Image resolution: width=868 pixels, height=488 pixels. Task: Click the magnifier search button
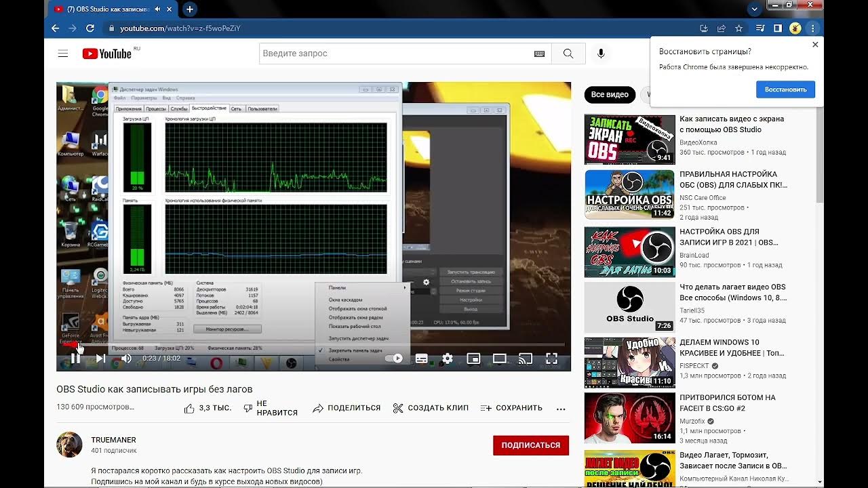tap(568, 54)
